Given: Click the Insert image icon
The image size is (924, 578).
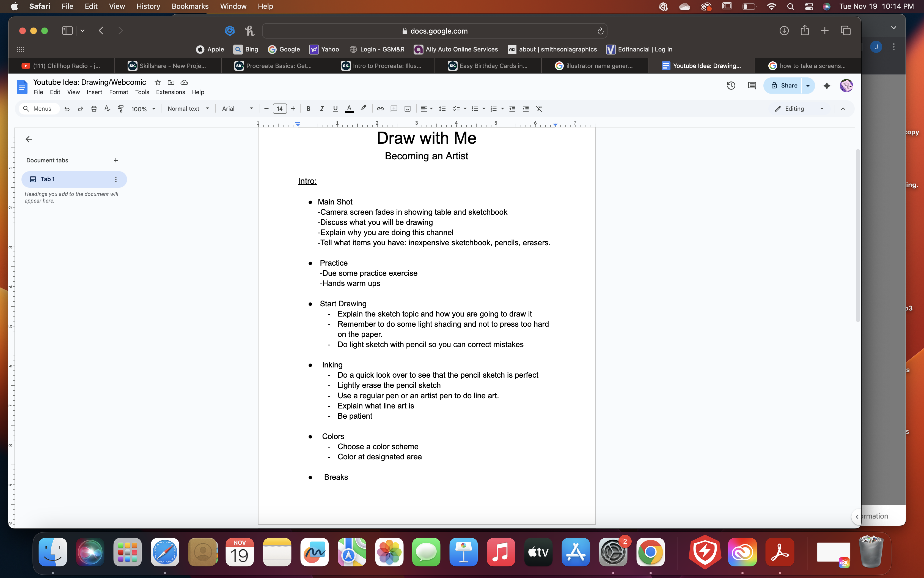Looking at the screenshot, I should [x=407, y=109].
